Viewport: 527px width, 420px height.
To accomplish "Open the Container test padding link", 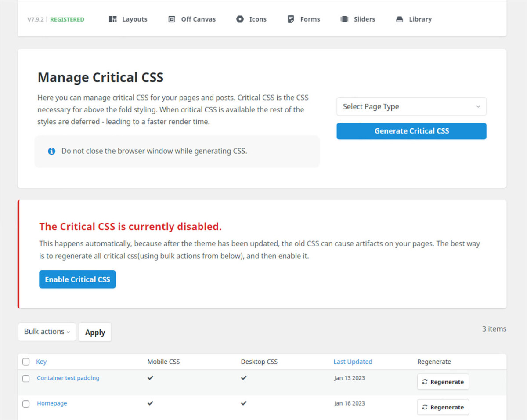I will tap(68, 378).
